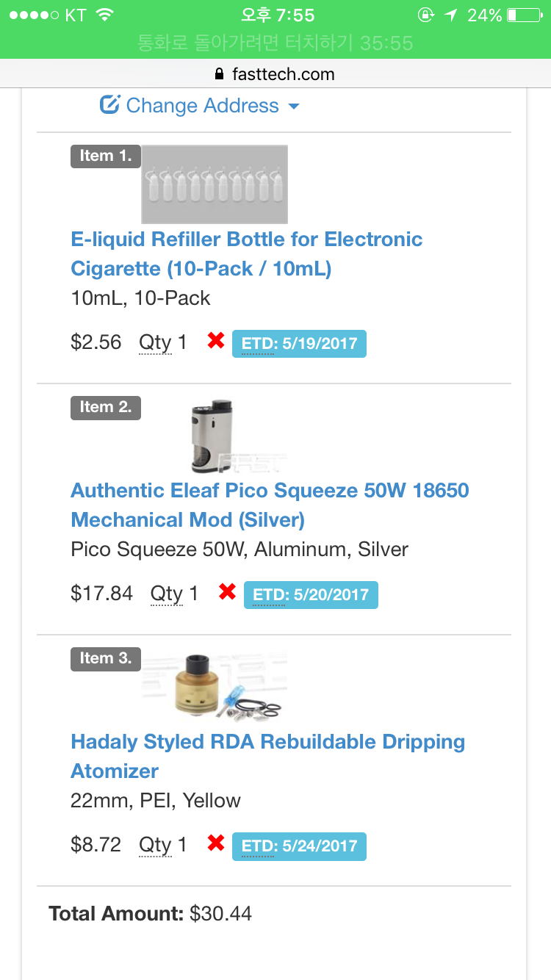Tap the green return-to-call banner
This screenshot has width=551, height=980.
tap(275, 43)
